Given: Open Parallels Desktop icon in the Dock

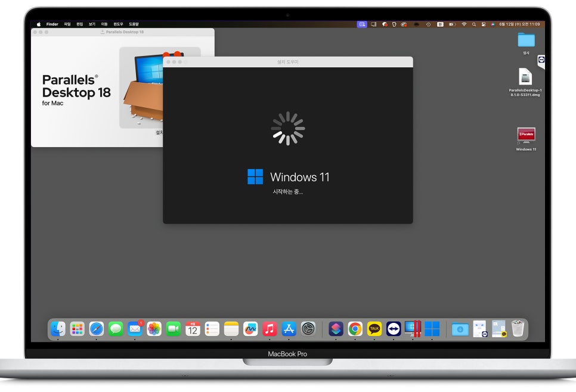Looking at the screenshot, I should coord(413,329).
